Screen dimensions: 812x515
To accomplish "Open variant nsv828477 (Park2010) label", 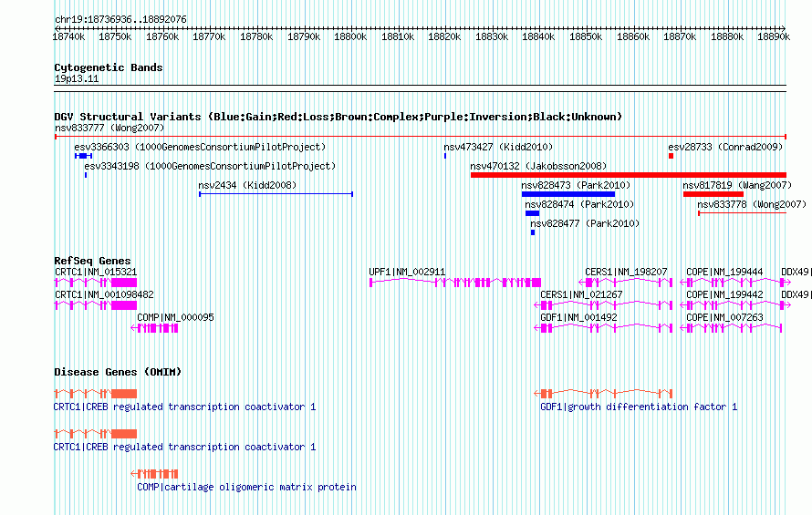I will (585, 223).
